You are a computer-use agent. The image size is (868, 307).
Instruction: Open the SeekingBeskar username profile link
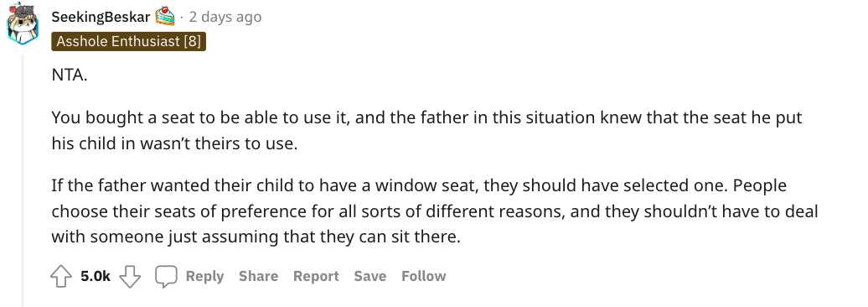click(101, 17)
